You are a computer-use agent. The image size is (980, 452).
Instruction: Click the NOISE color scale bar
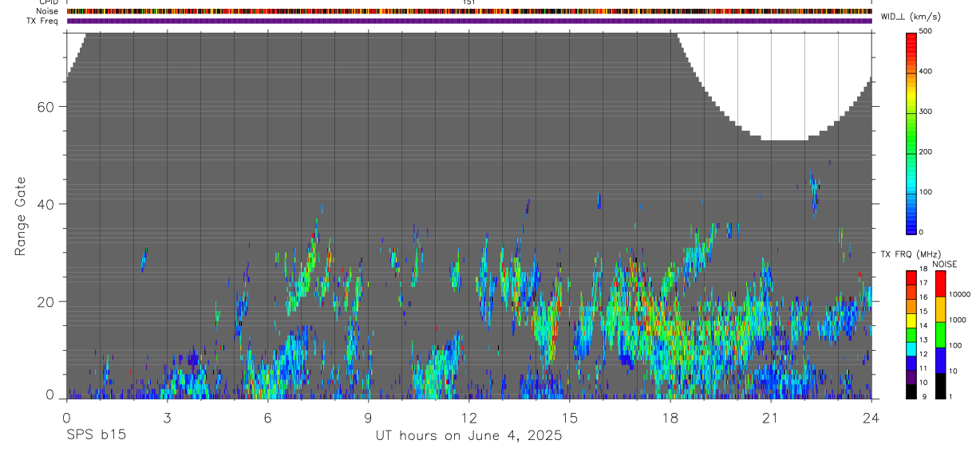click(x=940, y=334)
